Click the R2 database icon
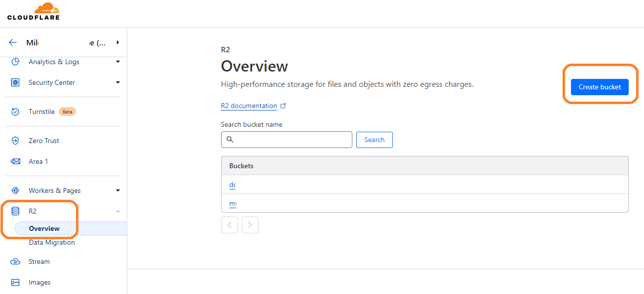644x294 pixels. coord(15,211)
